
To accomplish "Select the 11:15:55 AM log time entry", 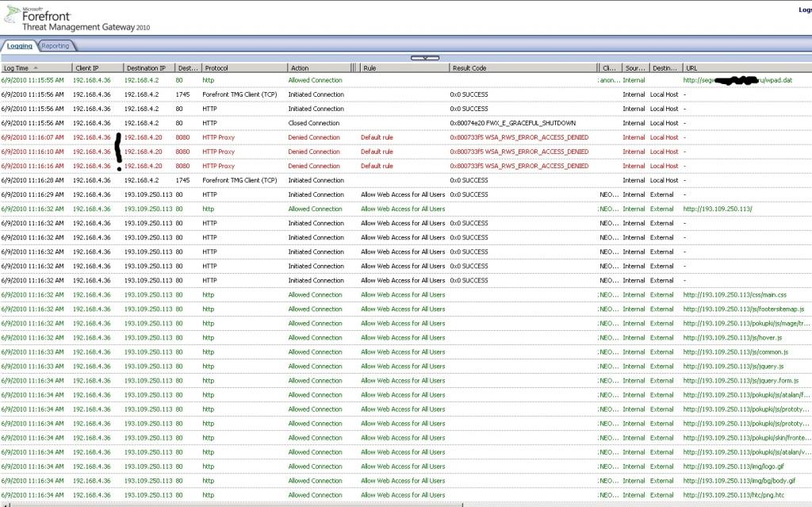I will [33, 80].
